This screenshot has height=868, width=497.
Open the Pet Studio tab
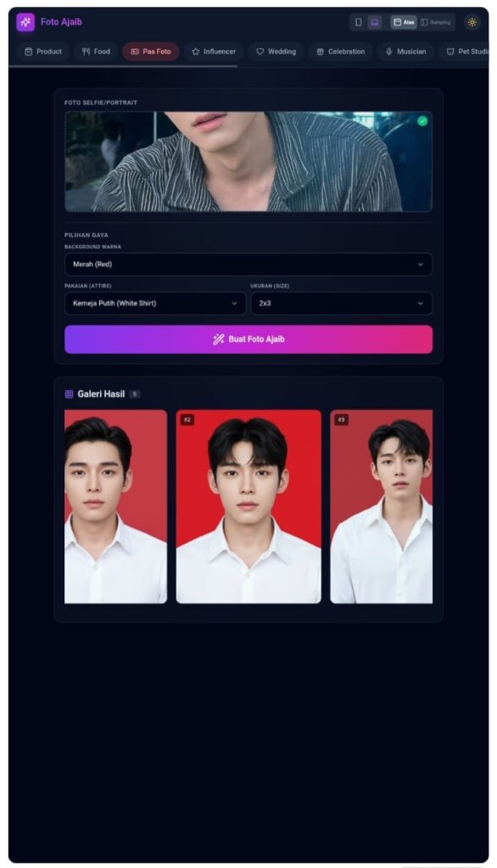[x=464, y=52]
